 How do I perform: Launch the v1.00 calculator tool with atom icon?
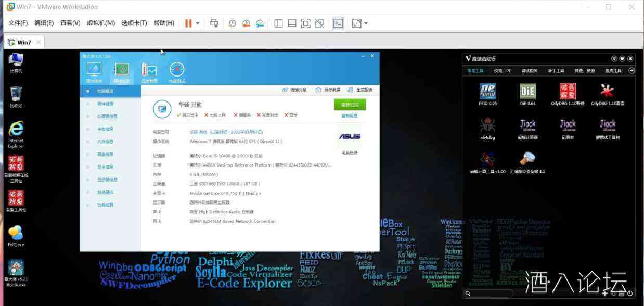pos(487,162)
